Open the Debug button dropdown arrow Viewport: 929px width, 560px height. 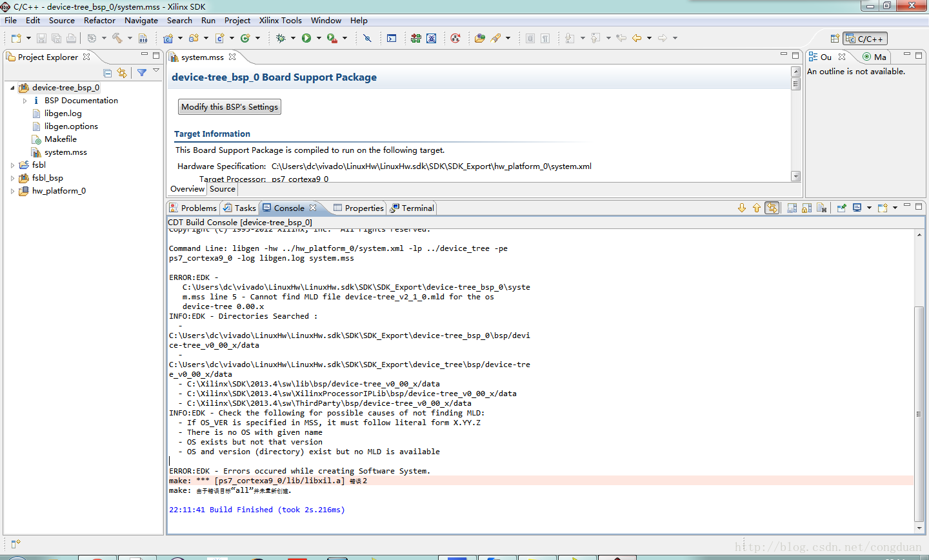293,38
